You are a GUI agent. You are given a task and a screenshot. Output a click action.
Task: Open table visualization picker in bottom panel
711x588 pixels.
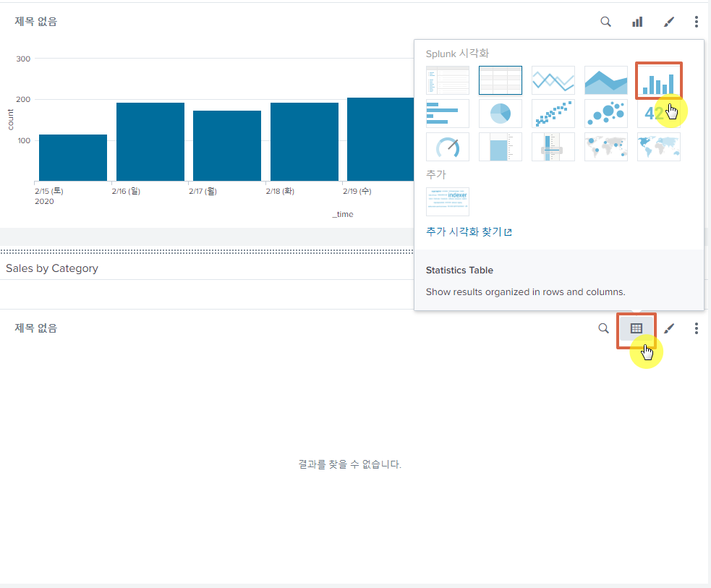[637, 328]
